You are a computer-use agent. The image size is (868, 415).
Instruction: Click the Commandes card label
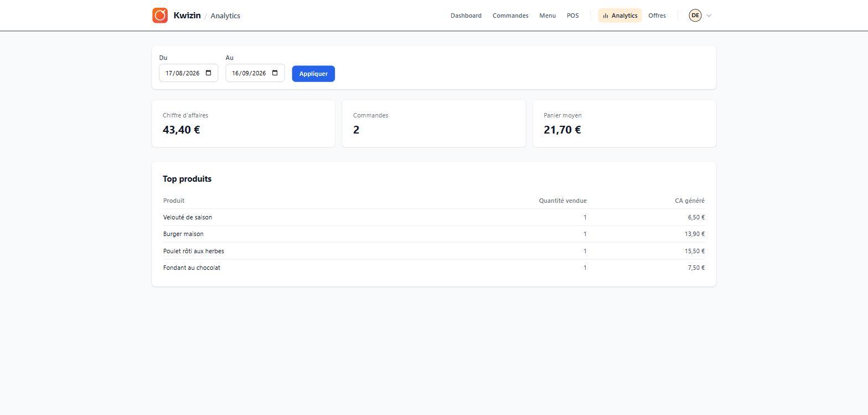point(370,115)
